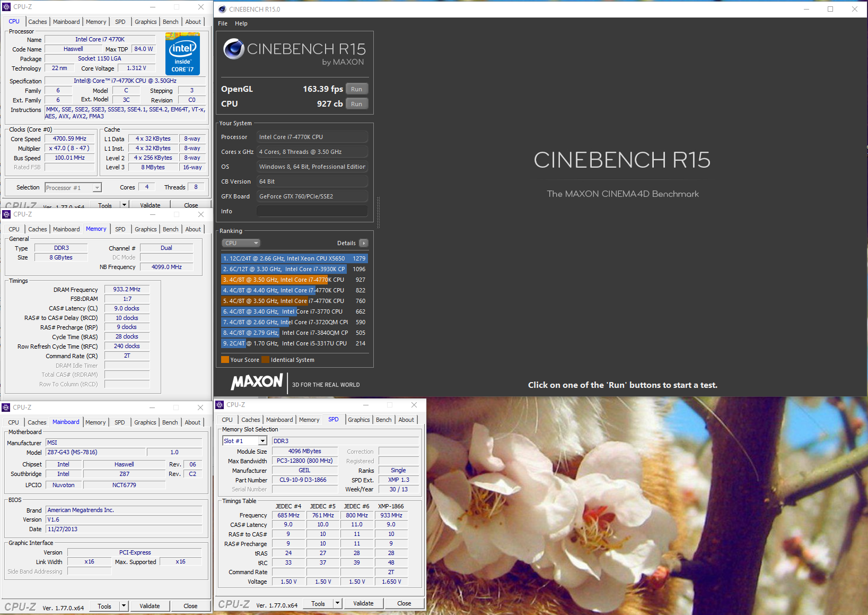Open the Tools dropdown arrow in the SPD window

(x=337, y=603)
